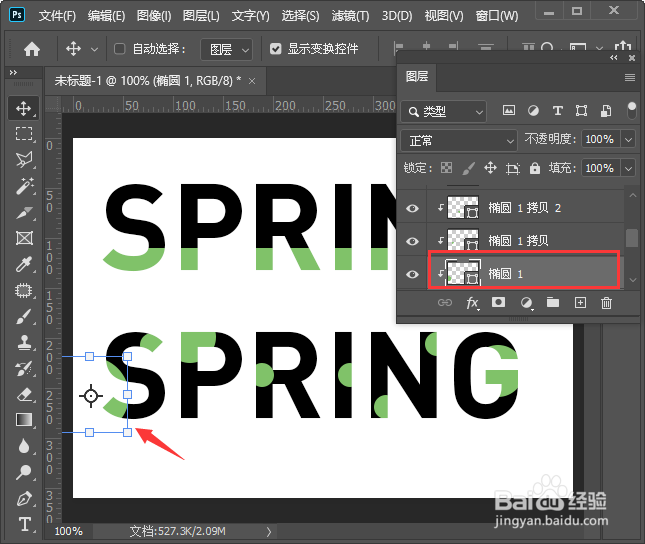Screen dimensions: 645x544
Task: Filter layers by smart object icon
Action: click(x=606, y=111)
